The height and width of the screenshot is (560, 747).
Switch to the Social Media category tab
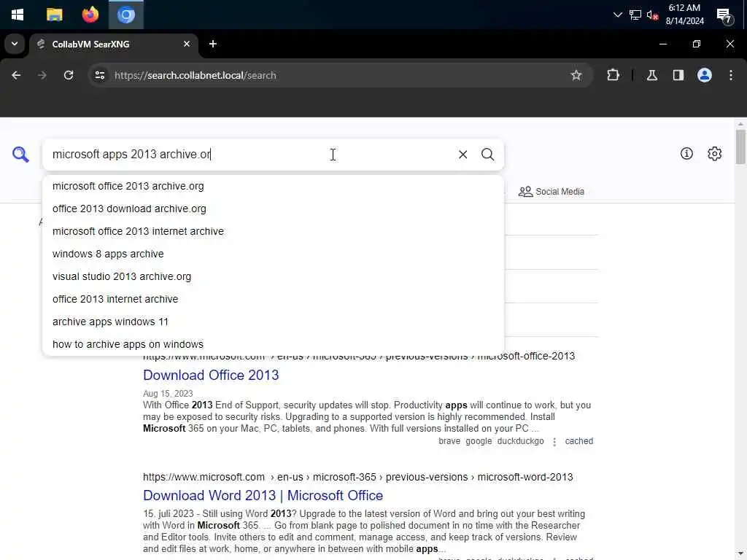551,192
